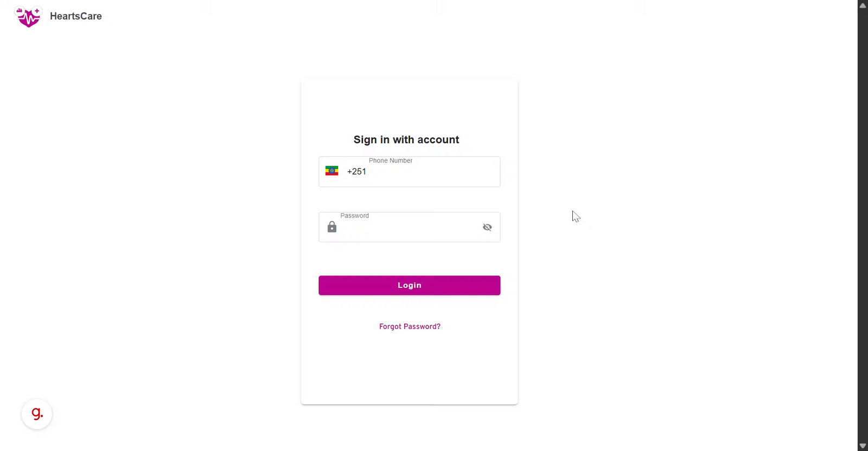Viewport: 868px width, 451px height.
Task: Click the +251 dial code text
Action: tap(356, 172)
